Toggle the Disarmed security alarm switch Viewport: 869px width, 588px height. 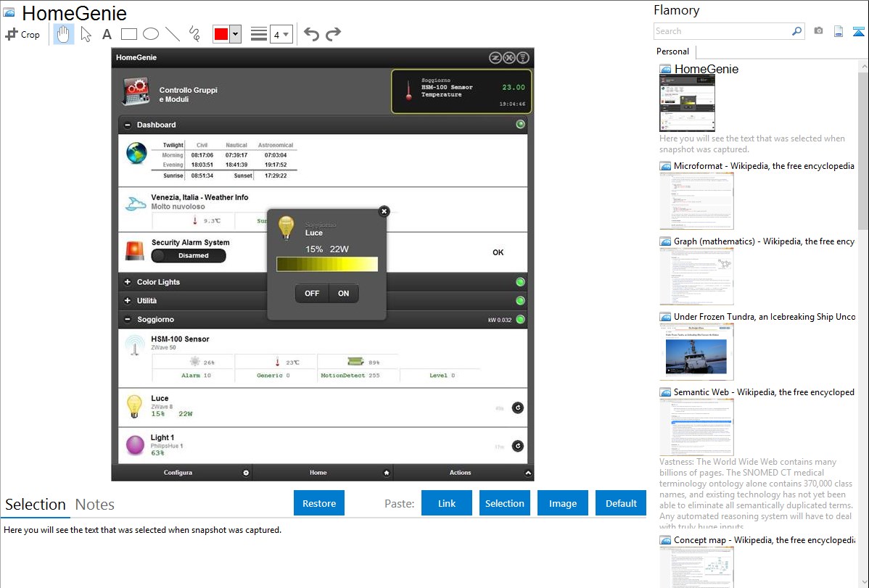189,255
